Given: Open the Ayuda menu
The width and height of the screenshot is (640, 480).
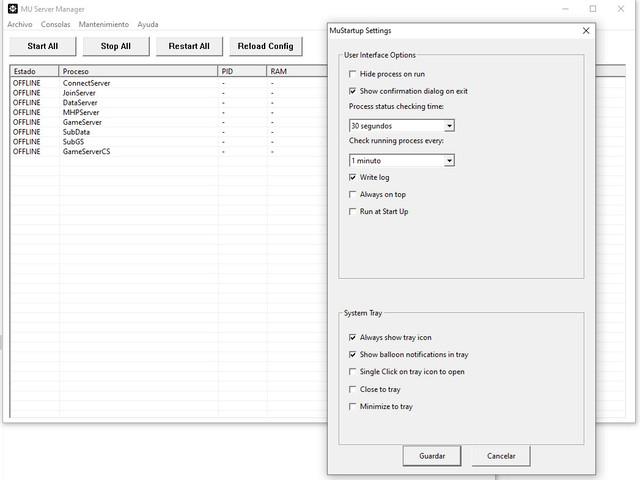Looking at the screenshot, I should [148, 24].
